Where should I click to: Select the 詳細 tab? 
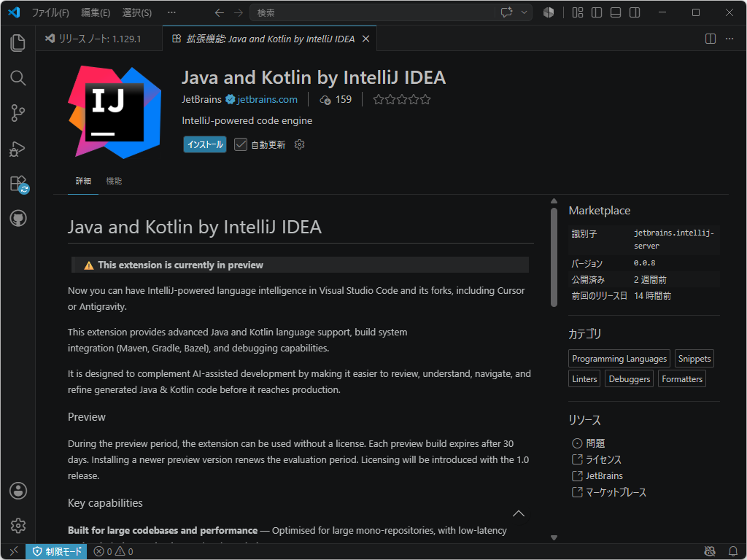[x=83, y=181]
